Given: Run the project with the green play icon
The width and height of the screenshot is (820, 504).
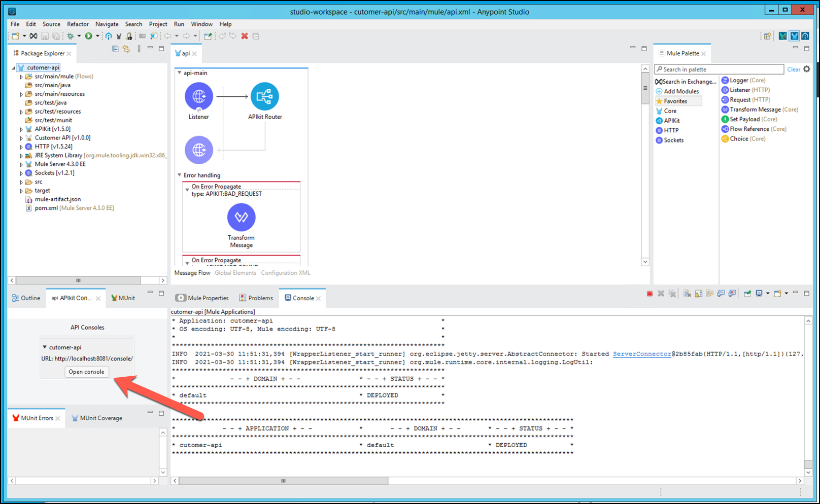Looking at the screenshot, I should point(89,36).
